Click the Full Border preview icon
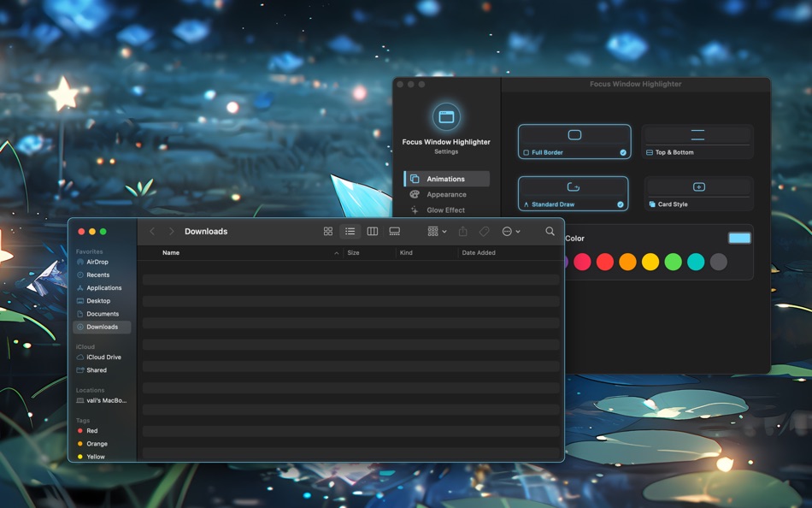The image size is (812, 508). [574, 135]
